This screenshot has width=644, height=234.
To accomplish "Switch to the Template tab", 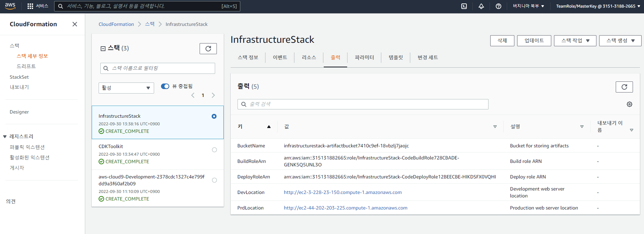I will [x=396, y=58].
